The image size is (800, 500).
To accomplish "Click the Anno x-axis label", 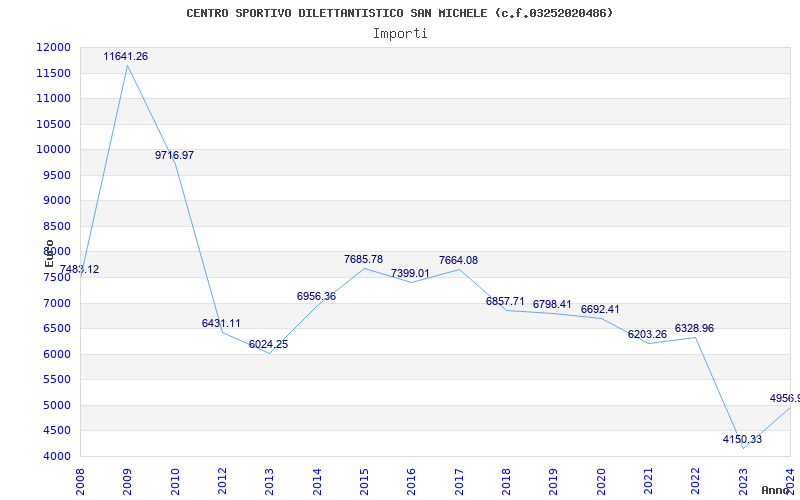I will (775, 490).
